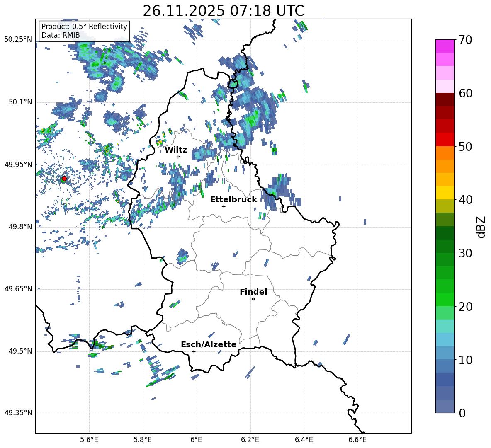Click the 60 tick label on colorbar
The image size is (491, 448).
click(x=465, y=93)
